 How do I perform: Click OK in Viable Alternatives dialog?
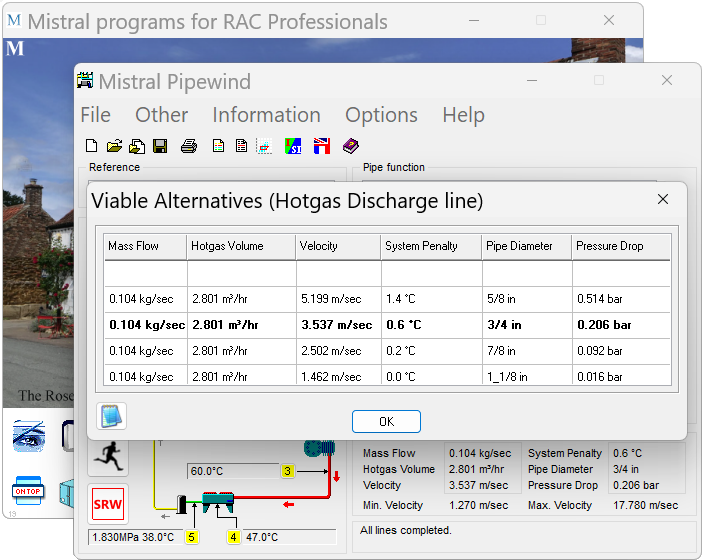(x=386, y=421)
